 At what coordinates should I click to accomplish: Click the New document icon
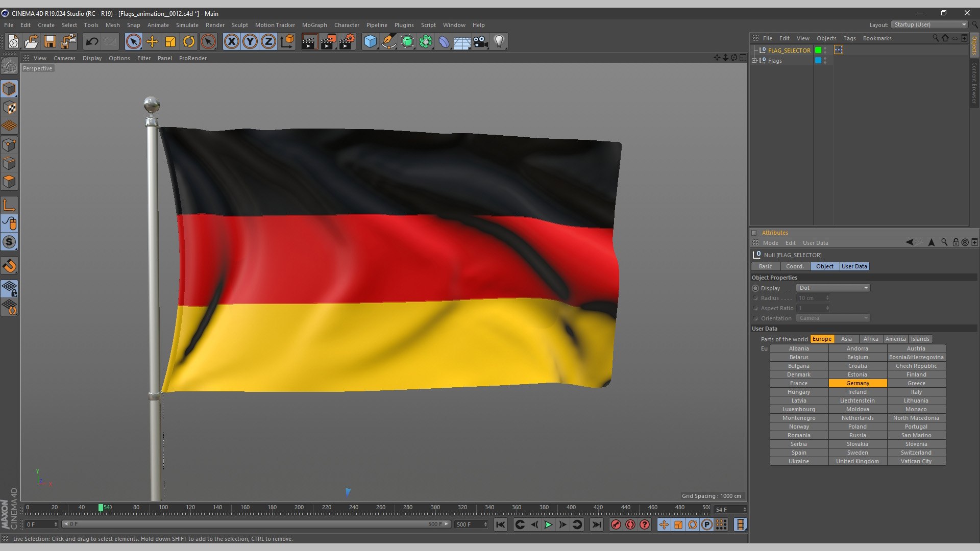click(x=13, y=41)
